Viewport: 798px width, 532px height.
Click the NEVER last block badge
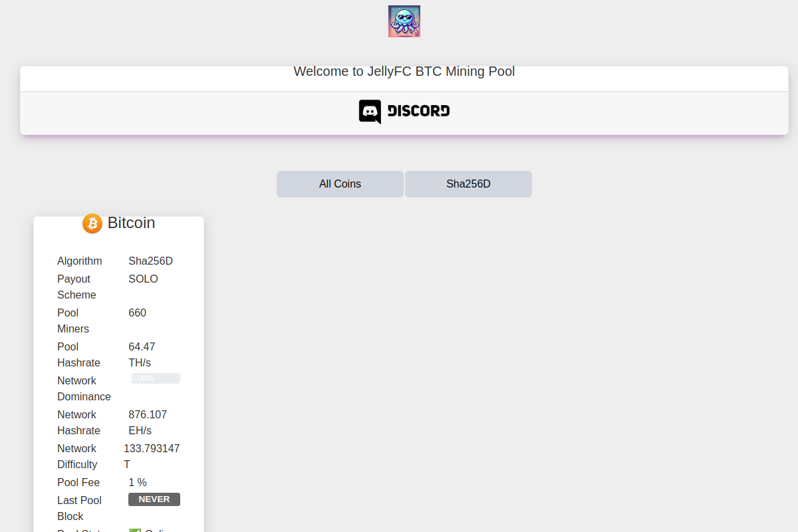pos(154,499)
